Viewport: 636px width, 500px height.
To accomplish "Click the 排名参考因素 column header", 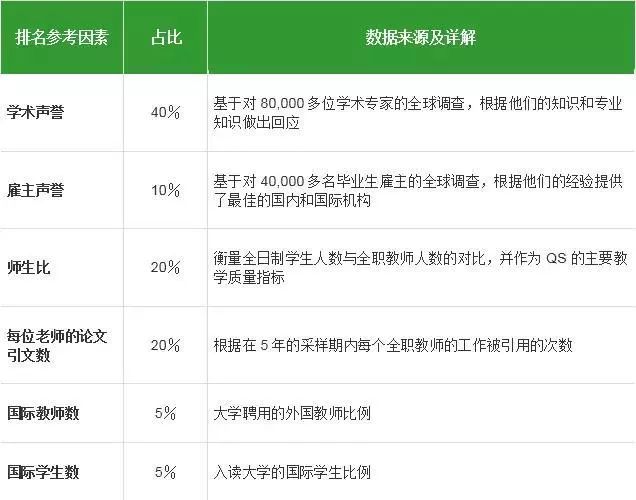I will click(62, 38).
